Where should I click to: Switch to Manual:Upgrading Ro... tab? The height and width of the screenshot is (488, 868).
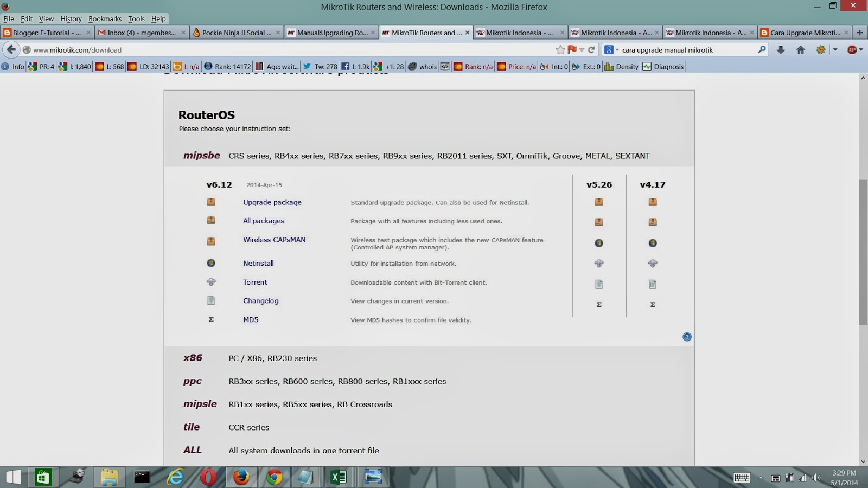click(331, 33)
